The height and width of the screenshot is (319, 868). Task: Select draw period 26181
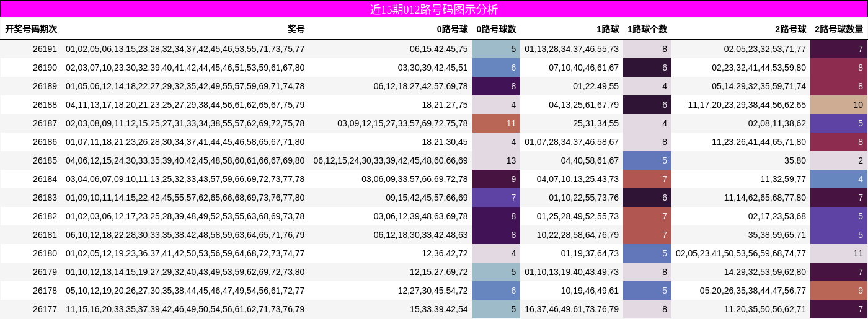click(x=45, y=235)
